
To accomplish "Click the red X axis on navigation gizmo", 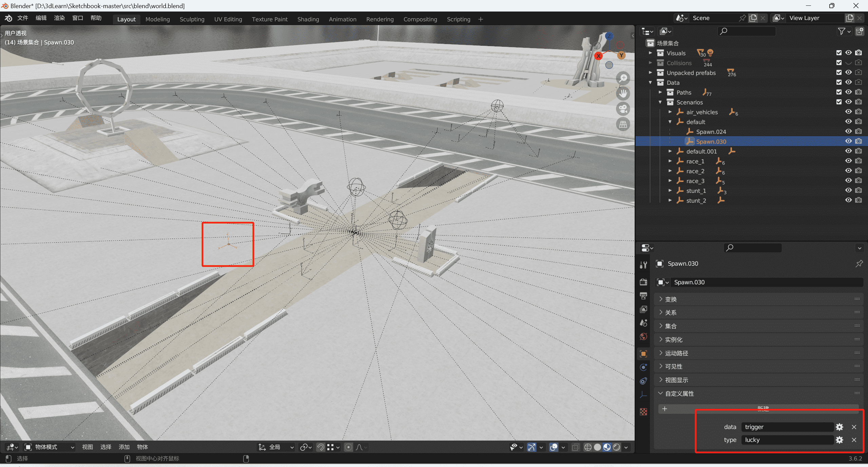I will [x=598, y=56].
